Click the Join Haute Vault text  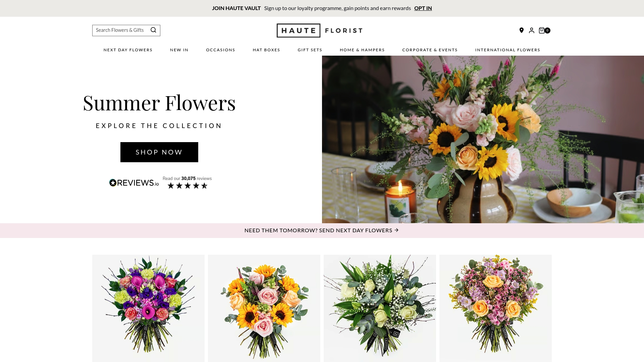coord(236,8)
